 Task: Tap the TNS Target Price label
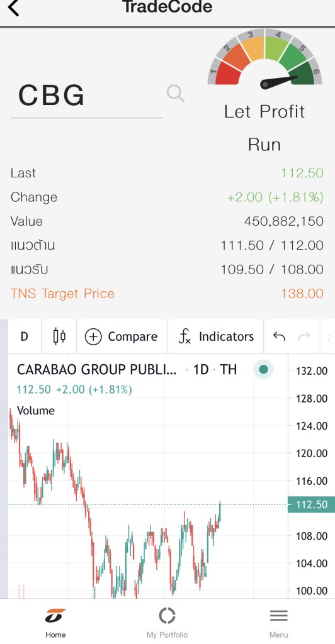tap(62, 293)
